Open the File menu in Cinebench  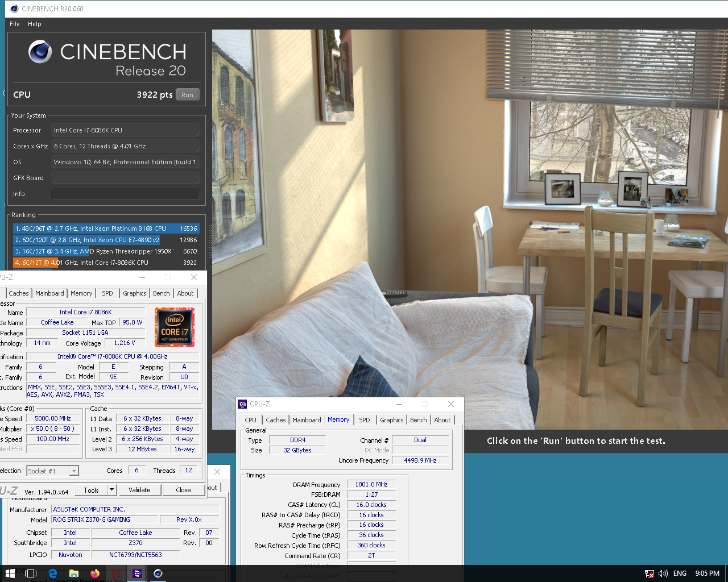[x=15, y=24]
